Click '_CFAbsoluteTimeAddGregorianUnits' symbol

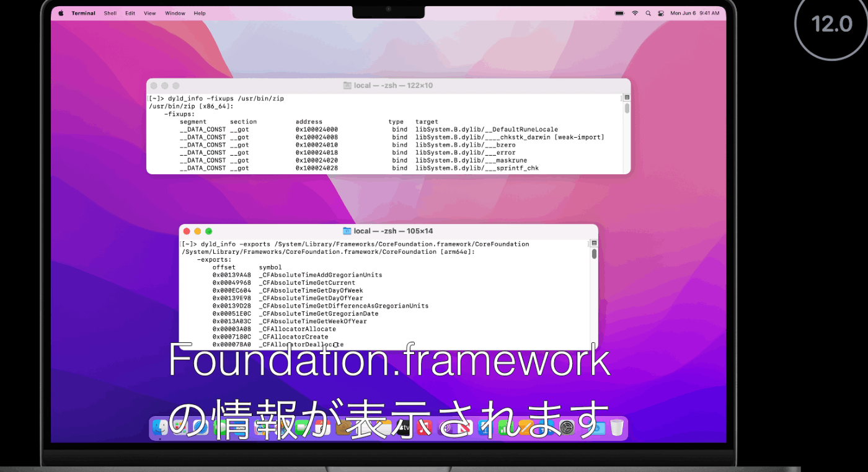(x=321, y=275)
